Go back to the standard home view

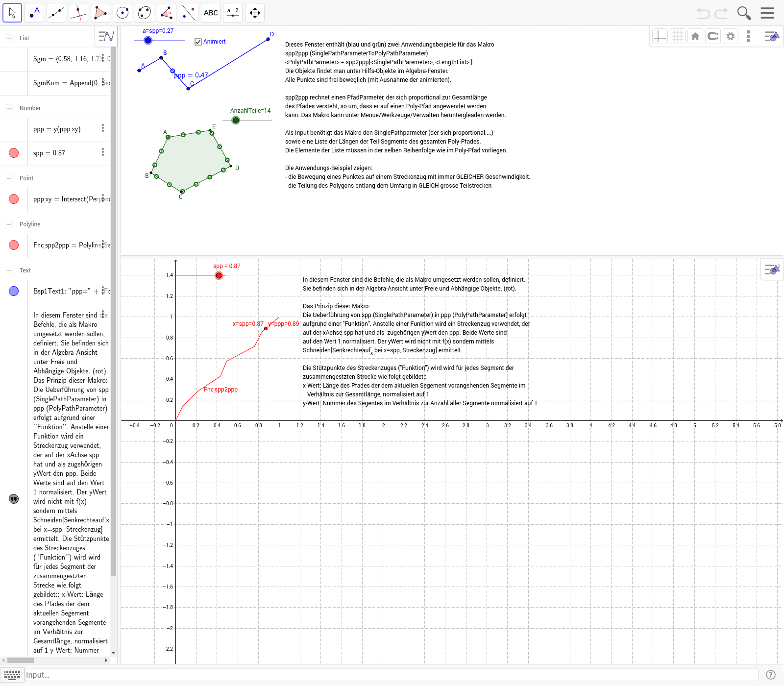(695, 36)
